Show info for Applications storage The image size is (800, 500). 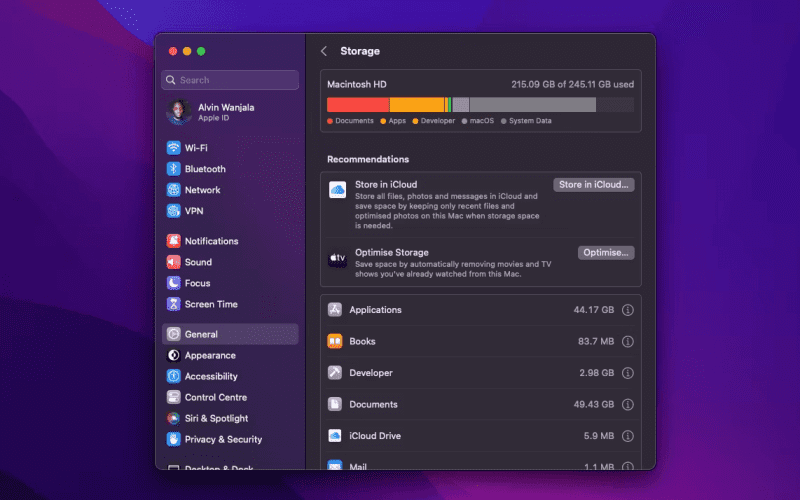pos(628,310)
